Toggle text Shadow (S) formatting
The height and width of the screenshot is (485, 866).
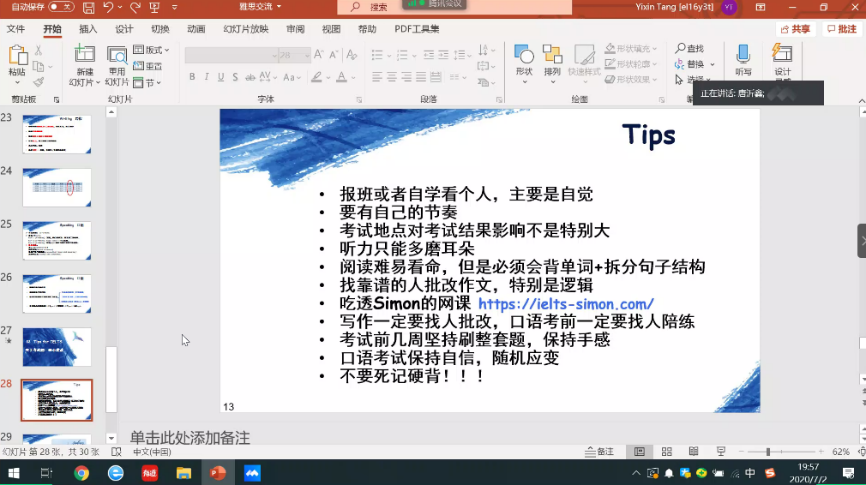[x=235, y=77]
